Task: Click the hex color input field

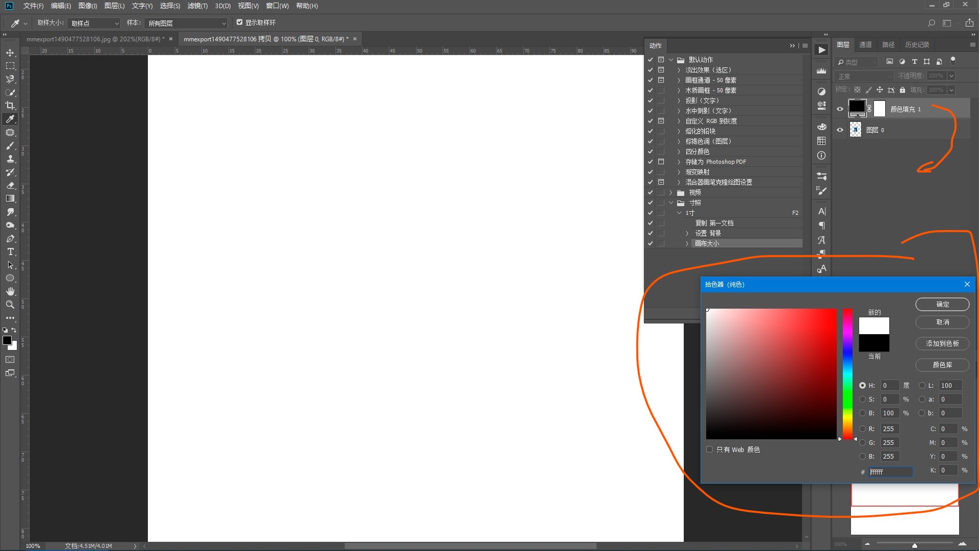Action: click(x=890, y=472)
